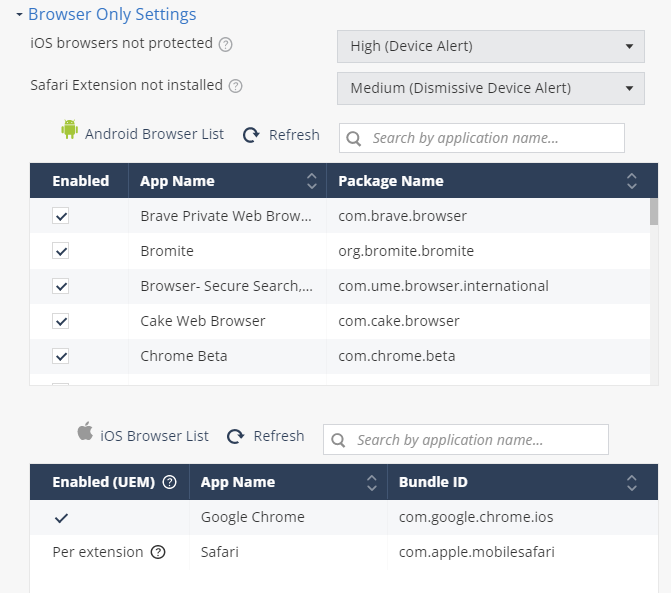Disable the Chrome Beta checkbox
The image size is (671, 593).
(61, 356)
